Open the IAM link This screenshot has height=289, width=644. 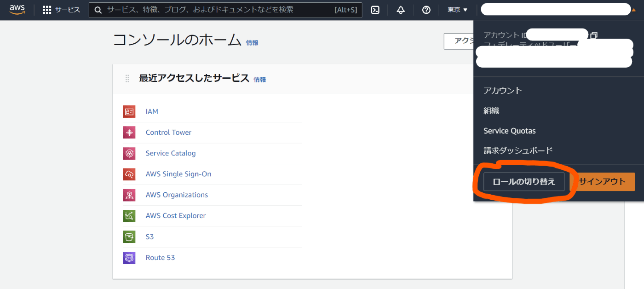pyautogui.click(x=152, y=111)
